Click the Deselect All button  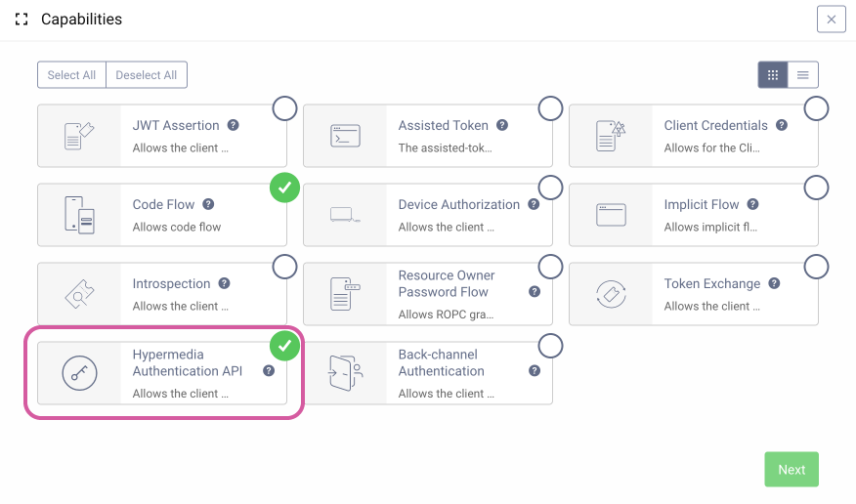click(x=147, y=75)
